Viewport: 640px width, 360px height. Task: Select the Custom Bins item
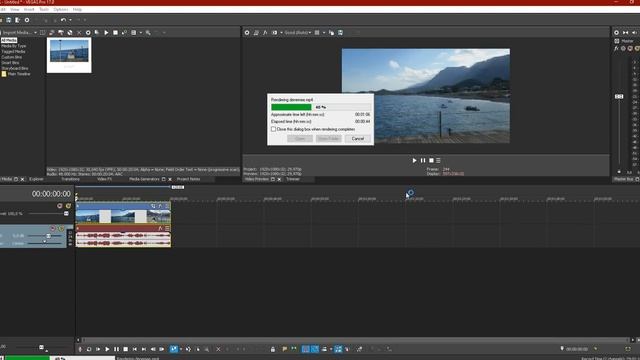click(11, 57)
